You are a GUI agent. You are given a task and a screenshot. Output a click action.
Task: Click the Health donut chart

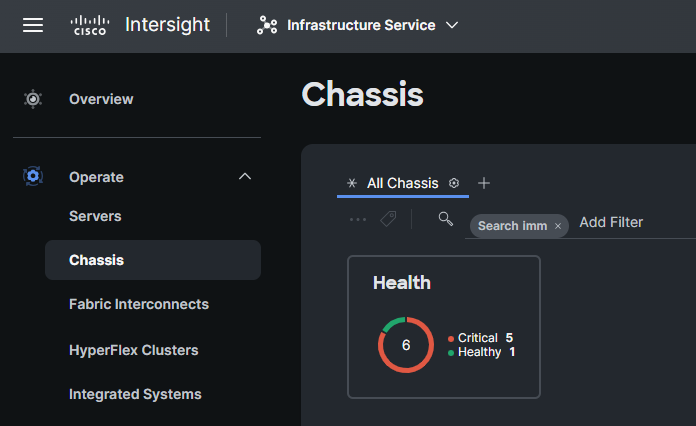pyautogui.click(x=406, y=345)
